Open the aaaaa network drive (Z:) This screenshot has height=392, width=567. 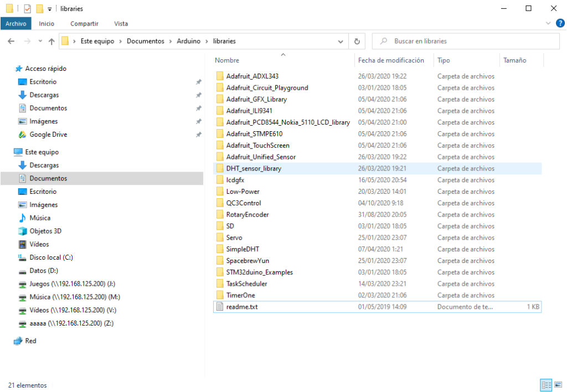tap(71, 323)
